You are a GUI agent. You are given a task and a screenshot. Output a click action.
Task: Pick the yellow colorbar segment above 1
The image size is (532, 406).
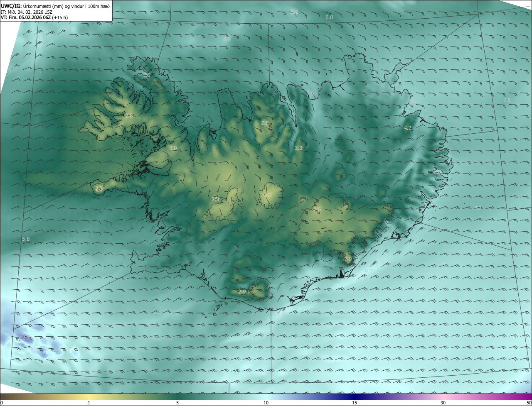click(x=89, y=396)
